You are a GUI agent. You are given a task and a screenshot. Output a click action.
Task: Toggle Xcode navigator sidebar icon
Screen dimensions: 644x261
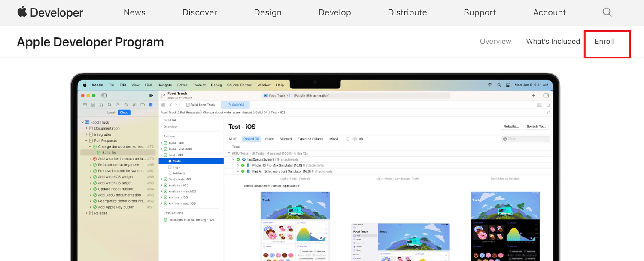(x=104, y=95)
